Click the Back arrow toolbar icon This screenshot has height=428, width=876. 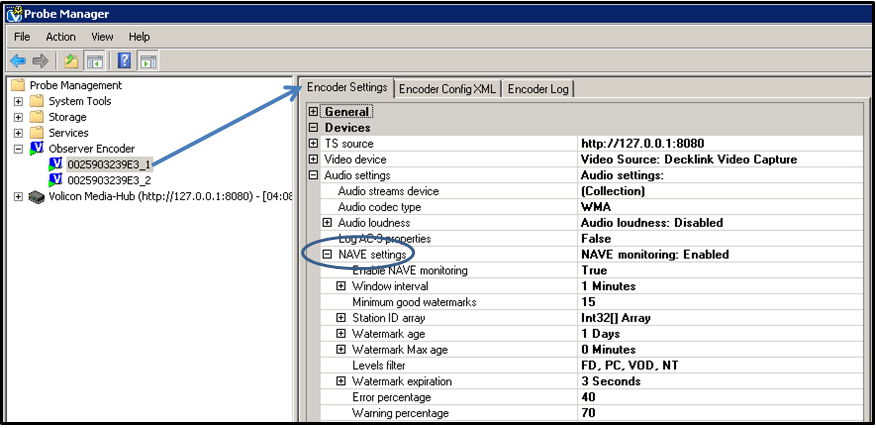click(x=18, y=61)
